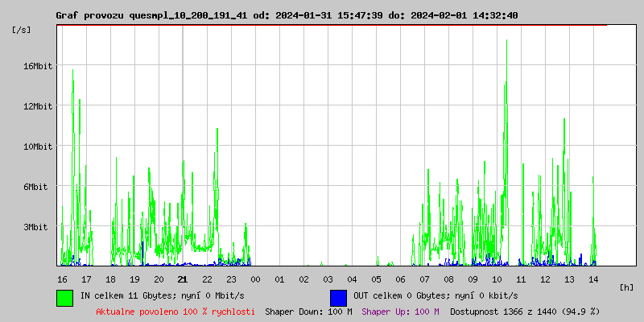
Task: Click the 3Mbit label on the vertical axis
Action: [x=35, y=227]
